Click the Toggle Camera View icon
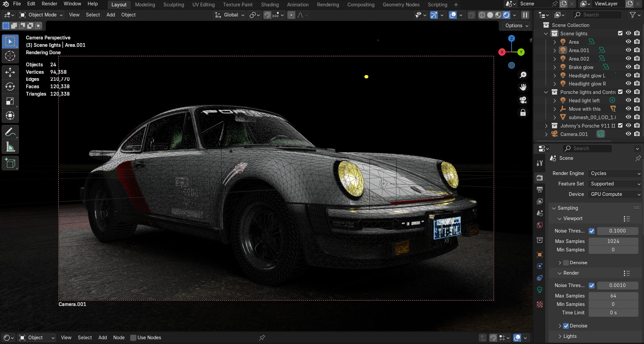Screen dimensions: 644x344 (523, 100)
